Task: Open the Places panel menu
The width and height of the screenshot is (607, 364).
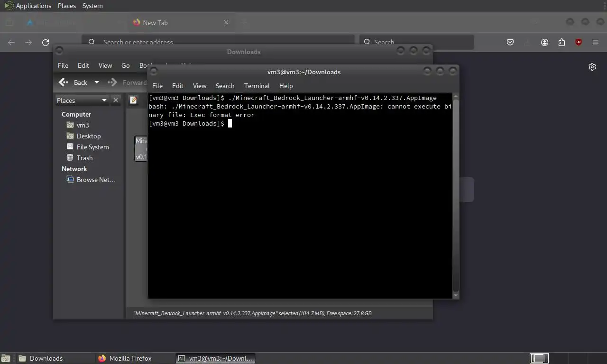Action: 67,6
